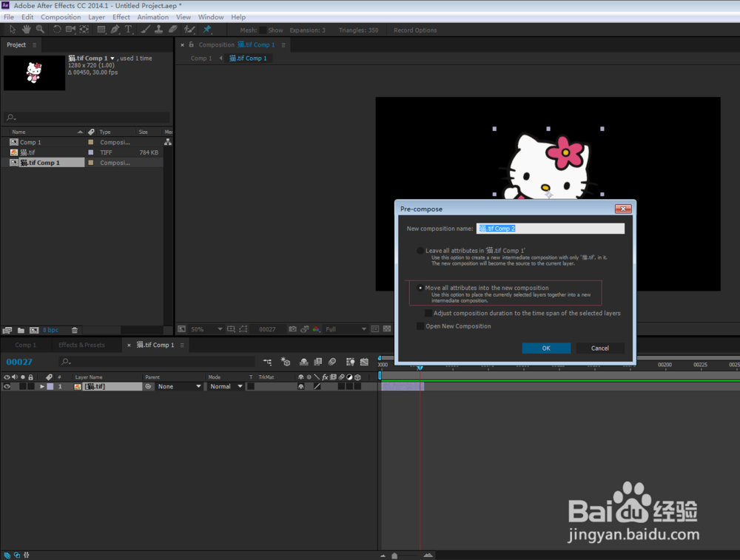
Task: Select the Pen tool
Action: click(115, 30)
